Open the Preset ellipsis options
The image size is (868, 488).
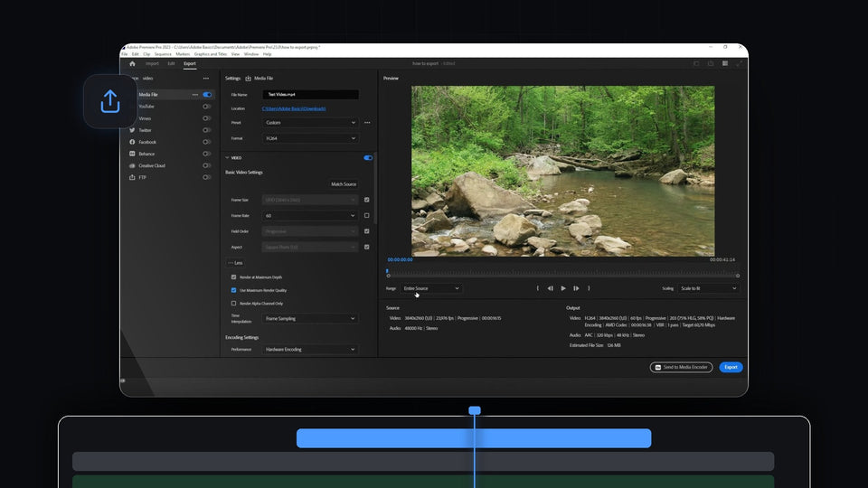[367, 123]
